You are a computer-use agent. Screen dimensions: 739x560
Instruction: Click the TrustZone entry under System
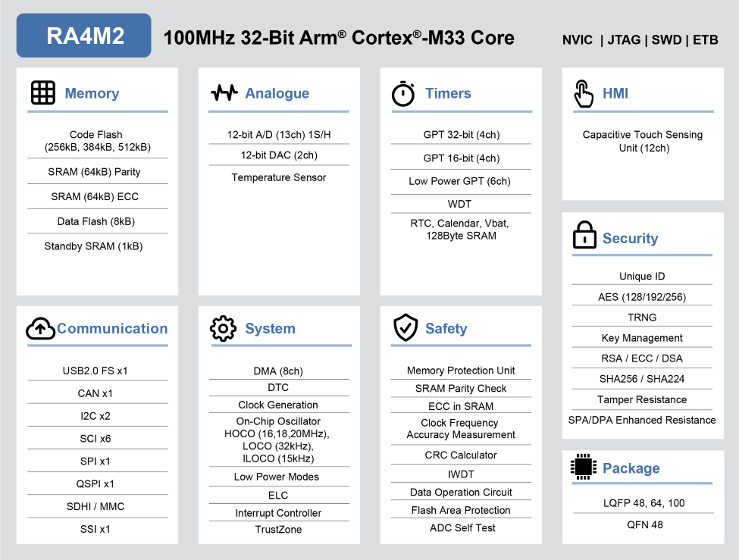pos(278,530)
